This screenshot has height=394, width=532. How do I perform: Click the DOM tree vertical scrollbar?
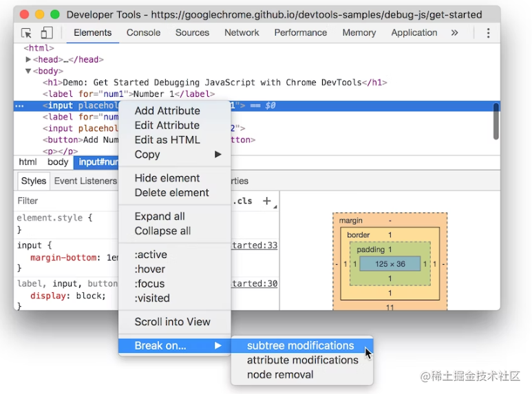click(x=496, y=122)
